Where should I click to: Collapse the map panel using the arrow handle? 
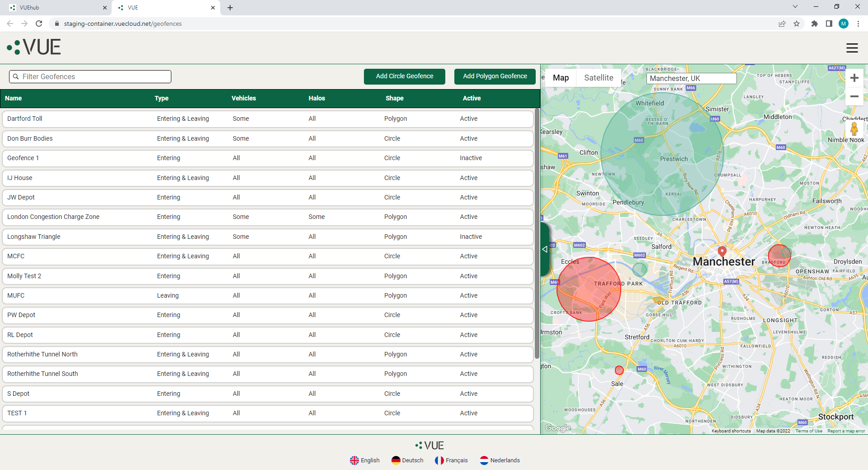pyautogui.click(x=545, y=249)
